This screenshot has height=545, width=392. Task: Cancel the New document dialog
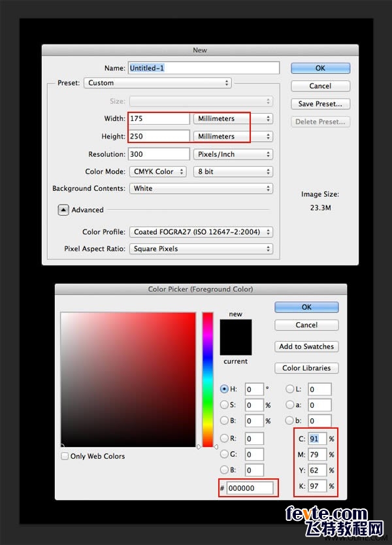click(320, 86)
